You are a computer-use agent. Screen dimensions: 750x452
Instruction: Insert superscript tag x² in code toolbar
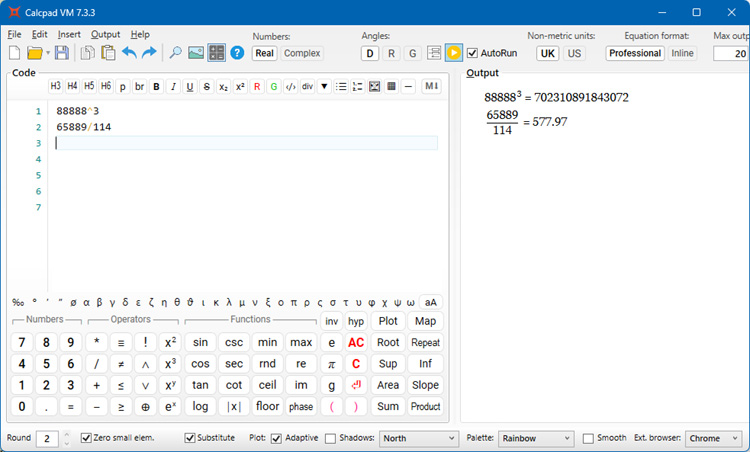240,87
